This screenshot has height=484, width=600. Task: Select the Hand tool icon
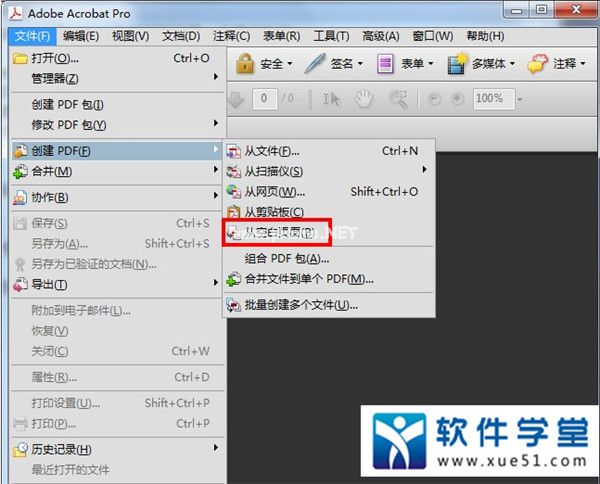363,99
